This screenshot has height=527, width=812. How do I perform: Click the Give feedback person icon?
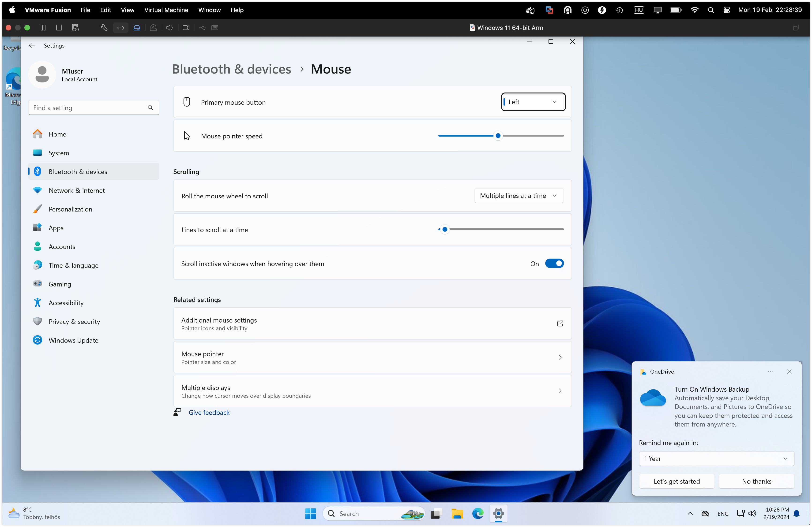177,412
